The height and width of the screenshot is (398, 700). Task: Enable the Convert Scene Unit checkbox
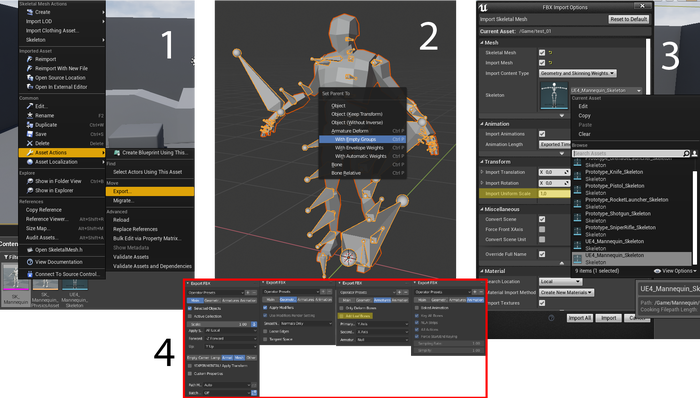pyautogui.click(x=542, y=240)
